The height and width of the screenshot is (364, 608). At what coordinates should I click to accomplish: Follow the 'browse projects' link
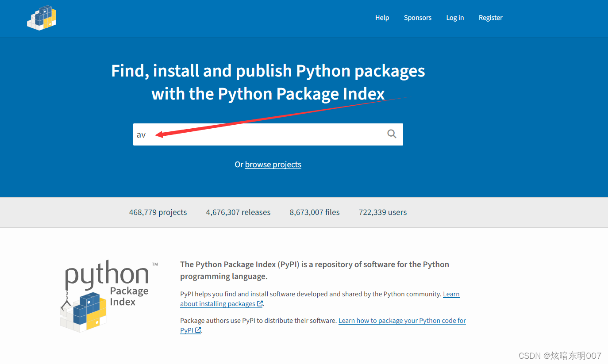point(273,165)
